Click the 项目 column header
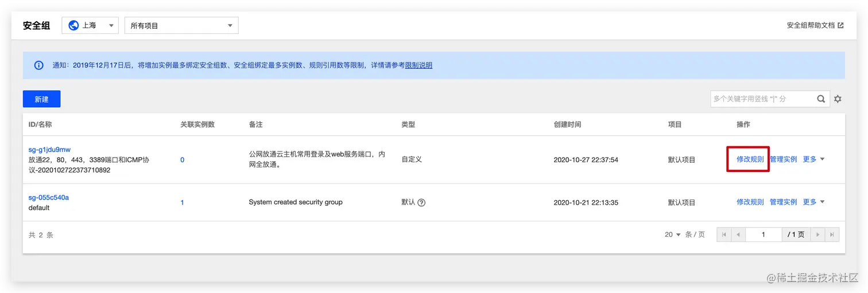Screen dimensions: 868x293 675,124
